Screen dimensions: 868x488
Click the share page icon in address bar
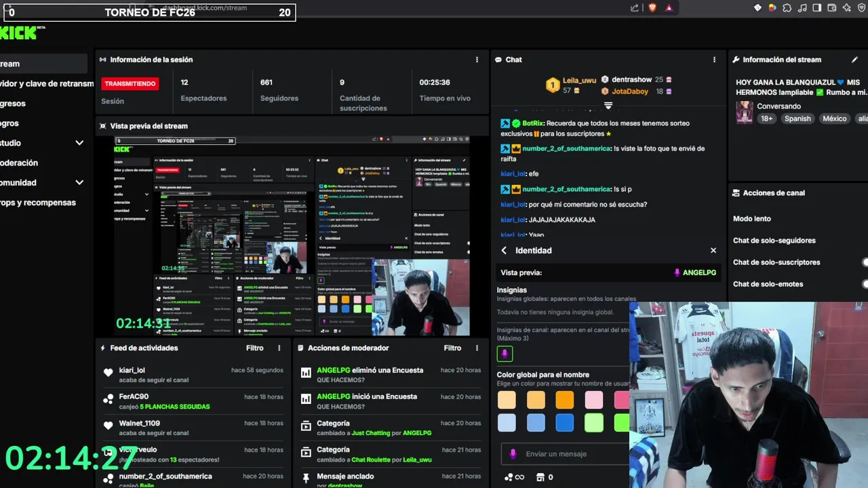click(x=635, y=7)
